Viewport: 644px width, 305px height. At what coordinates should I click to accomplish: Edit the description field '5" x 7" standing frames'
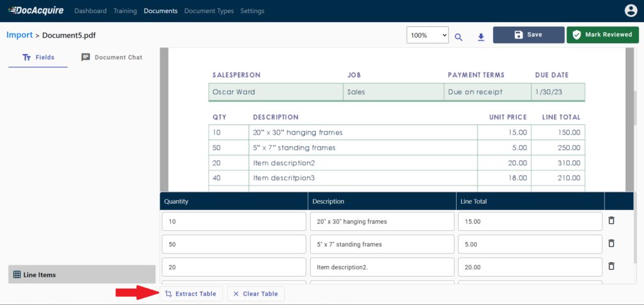tap(382, 244)
